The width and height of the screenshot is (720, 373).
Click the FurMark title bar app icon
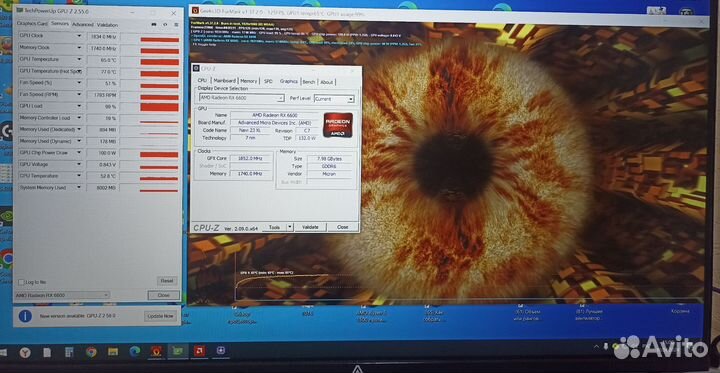(x=195, y=10)
